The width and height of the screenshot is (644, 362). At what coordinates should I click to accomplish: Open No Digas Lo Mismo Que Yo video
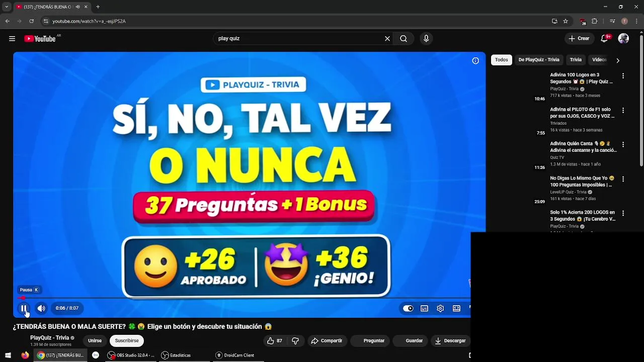(582, 182)
